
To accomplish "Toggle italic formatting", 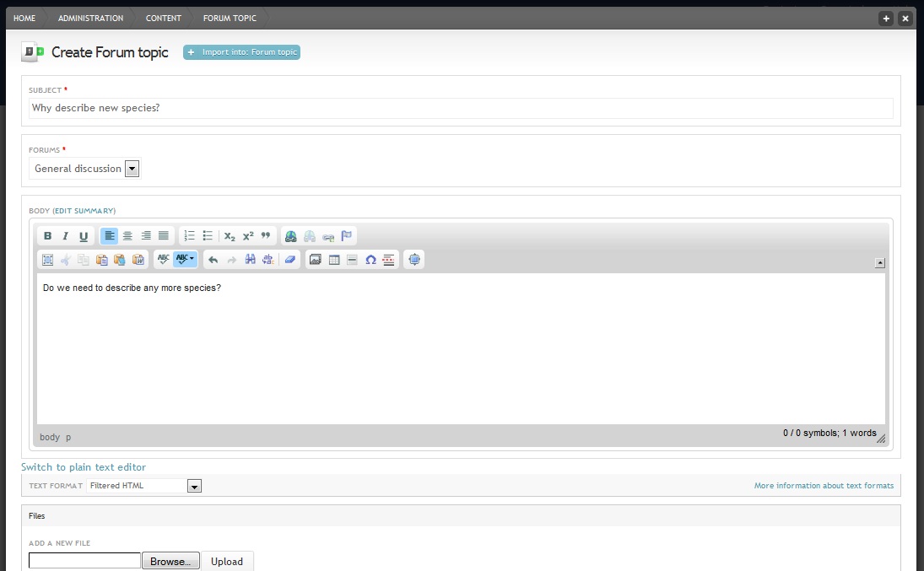I will 66,235.
